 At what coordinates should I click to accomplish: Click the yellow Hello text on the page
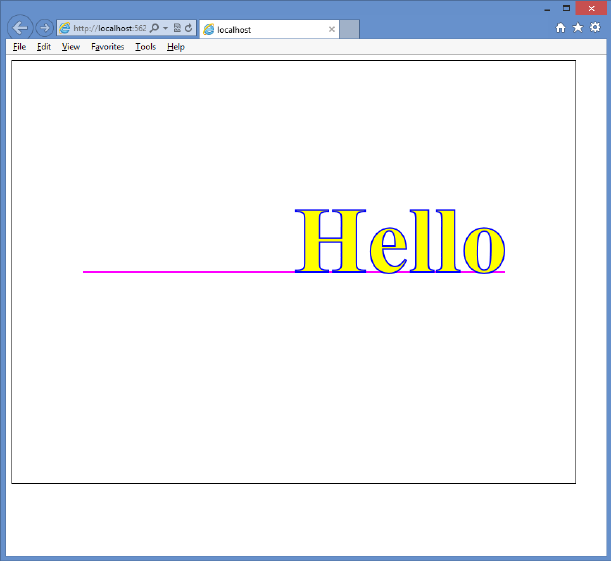click(x=400, y=241)
